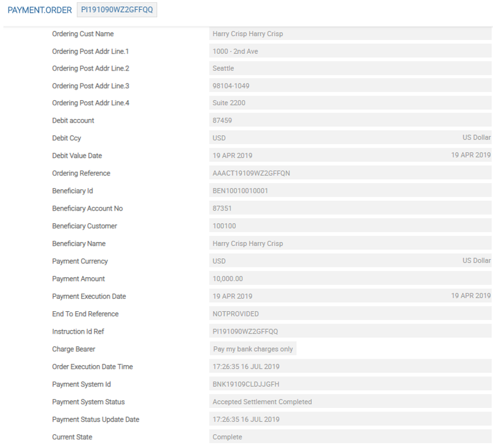Click the Charge Bearer value box
493x448 pixels.
click(253, 349)
